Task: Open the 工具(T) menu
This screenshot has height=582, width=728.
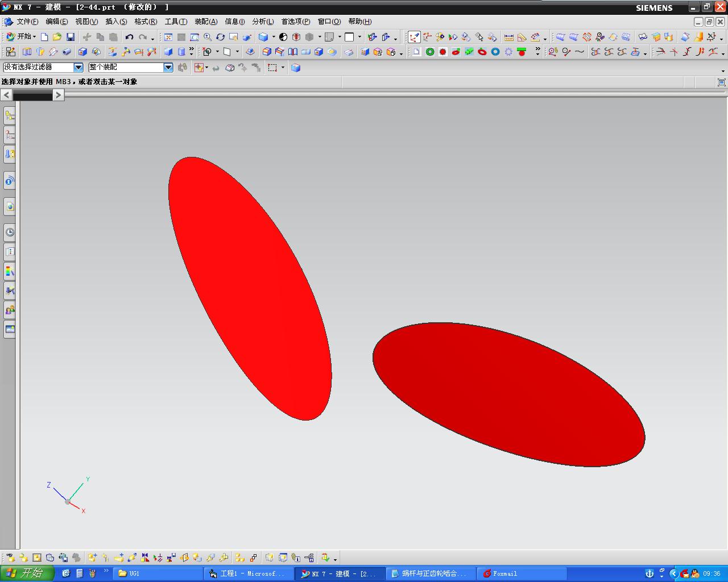Action: [x=176, y=22]
